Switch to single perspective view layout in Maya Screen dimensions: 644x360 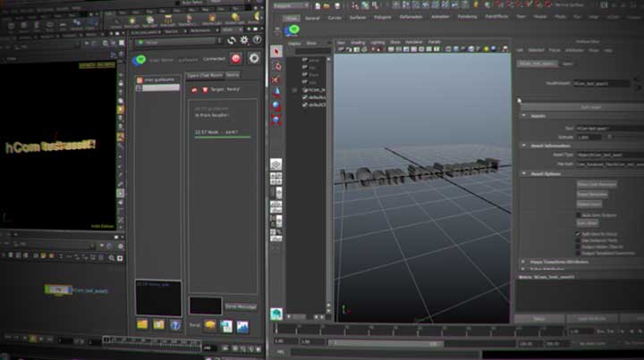point(276,164)
